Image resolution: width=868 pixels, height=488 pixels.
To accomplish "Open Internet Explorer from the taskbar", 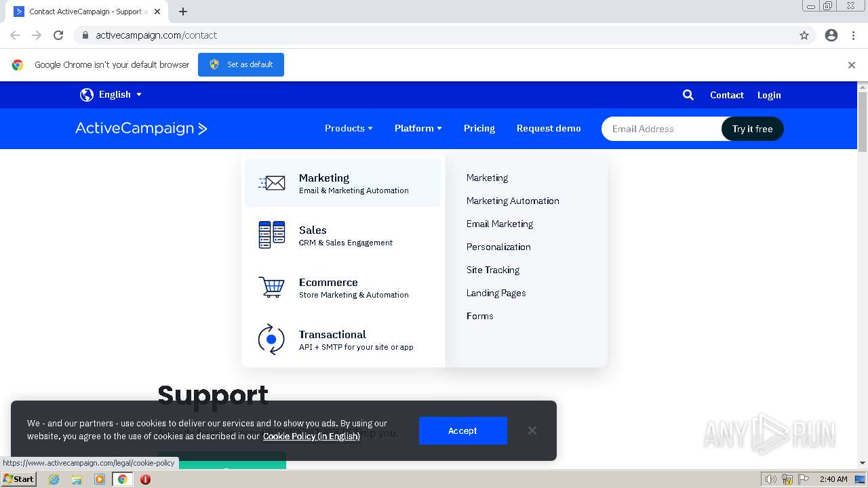I will [x=54, y=479].
